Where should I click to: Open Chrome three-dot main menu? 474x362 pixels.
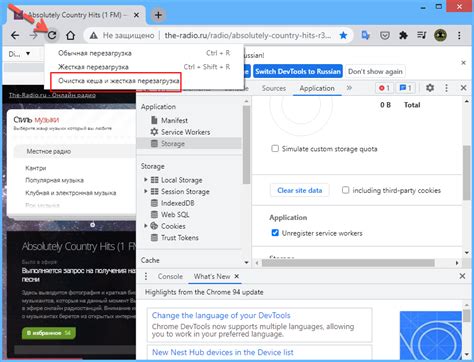(459, 35)
